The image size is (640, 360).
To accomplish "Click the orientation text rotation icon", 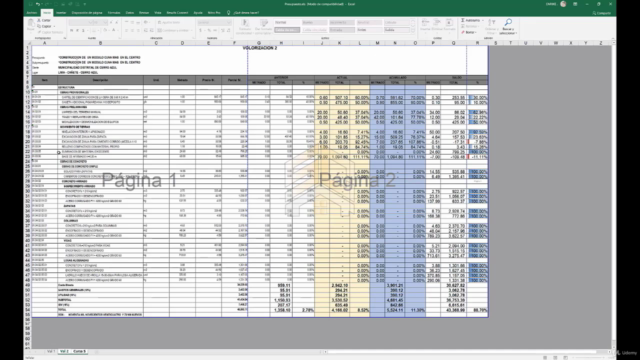I will [146, 22].
